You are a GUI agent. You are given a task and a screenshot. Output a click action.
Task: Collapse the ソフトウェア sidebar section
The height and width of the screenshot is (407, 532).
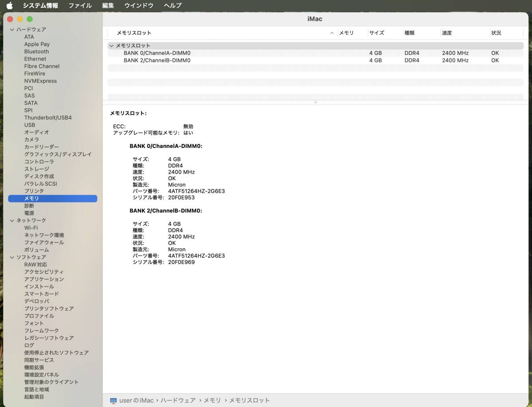12,257
